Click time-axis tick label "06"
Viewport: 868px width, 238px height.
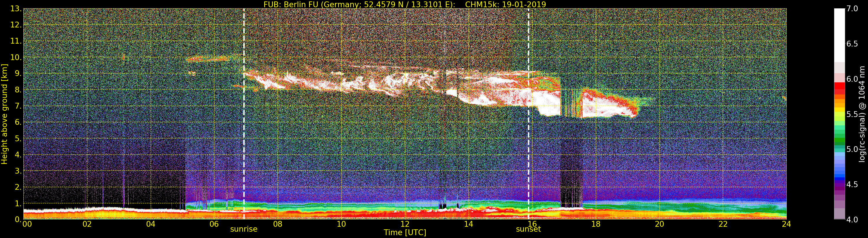pos(214,224)
